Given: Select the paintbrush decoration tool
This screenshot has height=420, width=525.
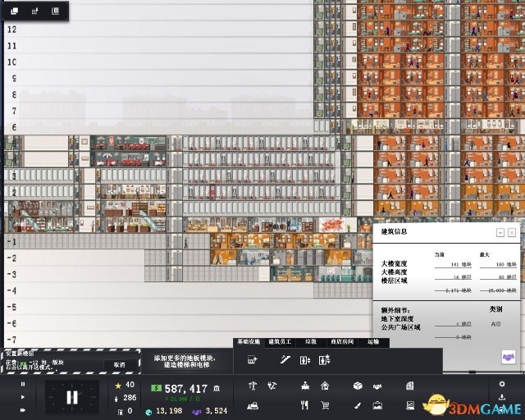Looking at the screenshot, I should [358, 406].
